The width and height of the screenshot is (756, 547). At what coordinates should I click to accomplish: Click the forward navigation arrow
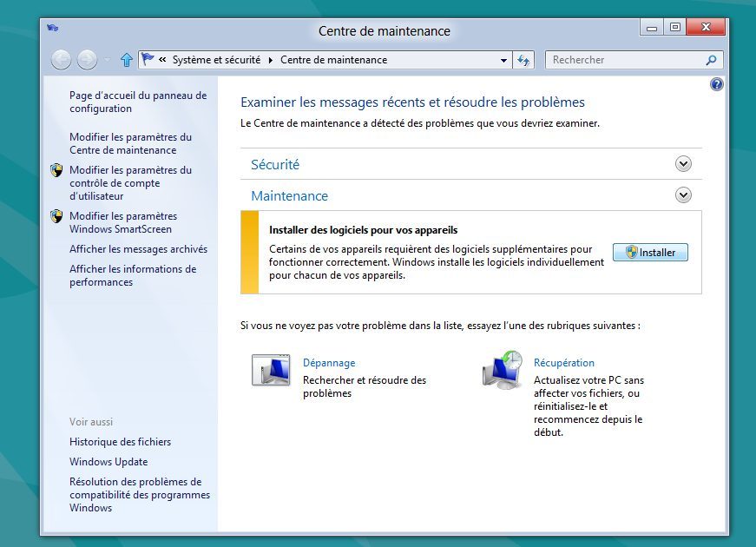coord(88,60)
